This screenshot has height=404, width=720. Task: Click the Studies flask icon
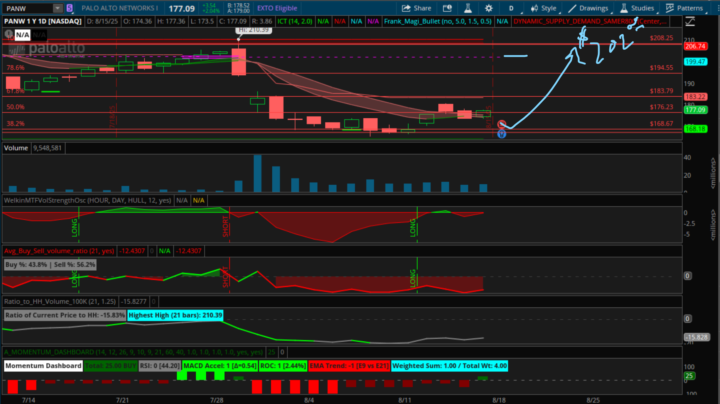pyautogui.click(x=624, y=8)
